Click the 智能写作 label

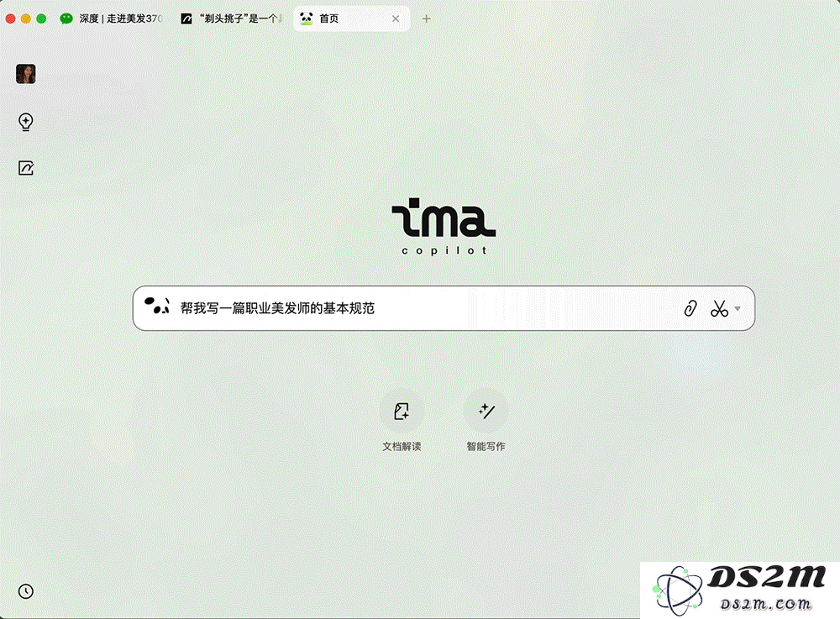click(486, 447)
